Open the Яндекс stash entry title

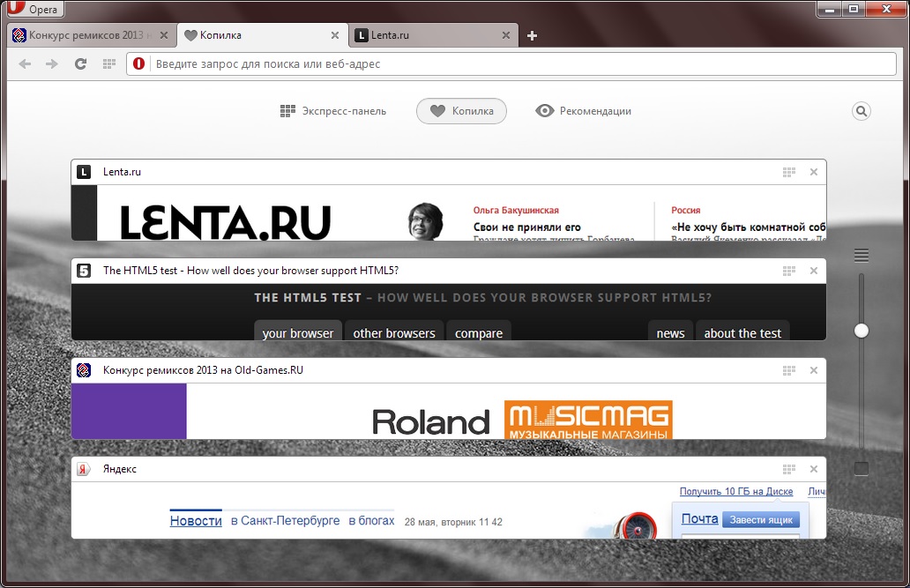point(120,469)
